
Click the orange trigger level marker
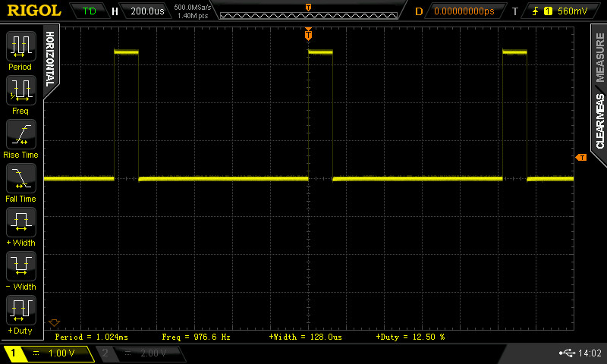click(581, 157)
